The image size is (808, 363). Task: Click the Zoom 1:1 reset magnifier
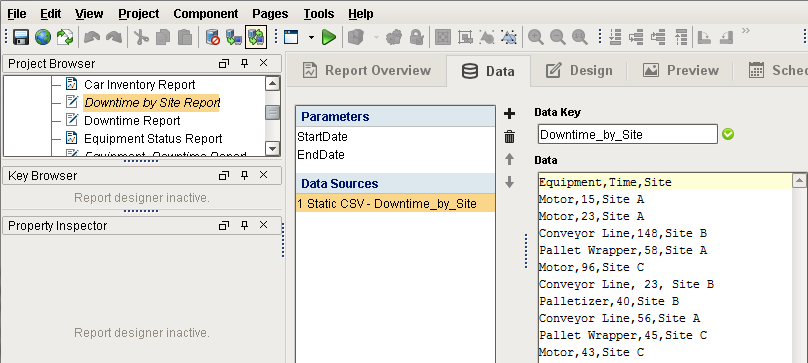(x=580, y=37)
